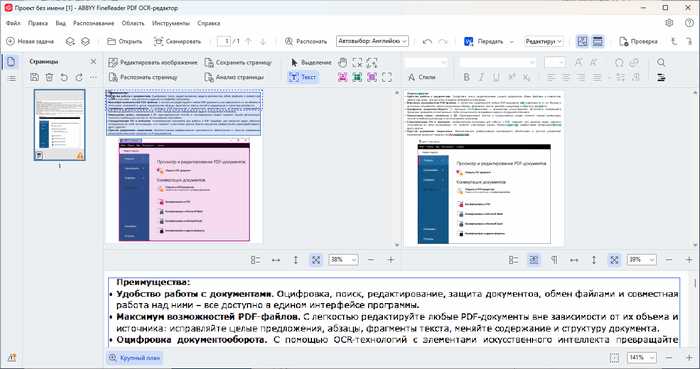Open settings gear in top right
Viewport: 700px width, 369px height.
click(x=669, y=23)
